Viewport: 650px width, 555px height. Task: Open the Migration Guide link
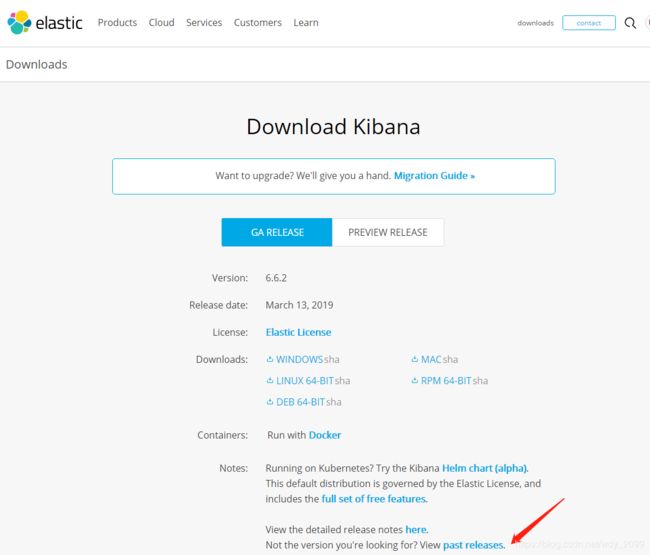tap(434, 176)
